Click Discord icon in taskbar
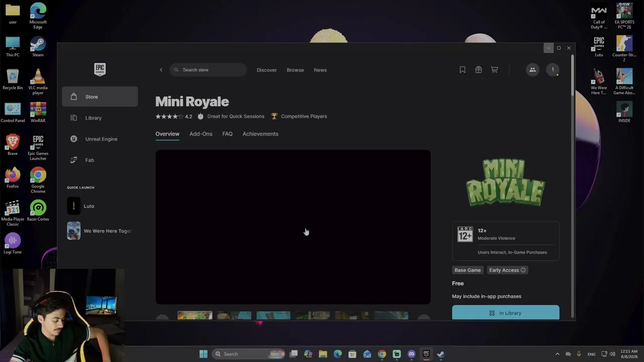Image resolution: width=644 pixels, height=362 pixels. [412, 354]
